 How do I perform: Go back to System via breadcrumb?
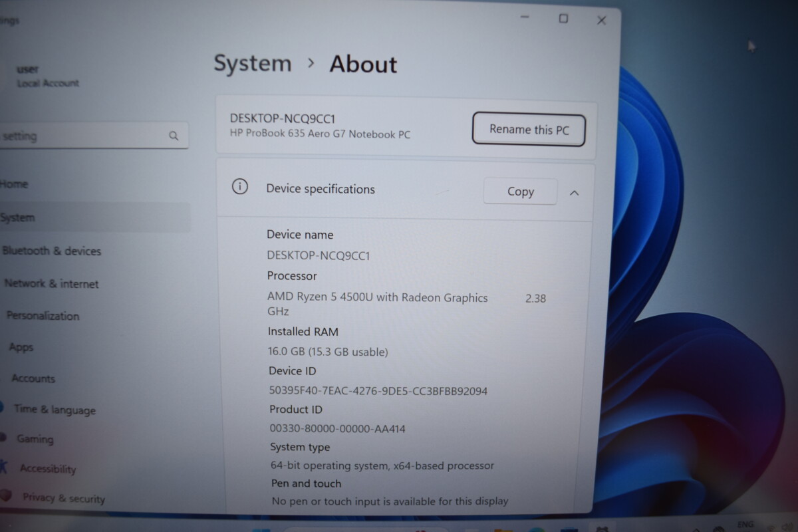(x=253, y=64)
